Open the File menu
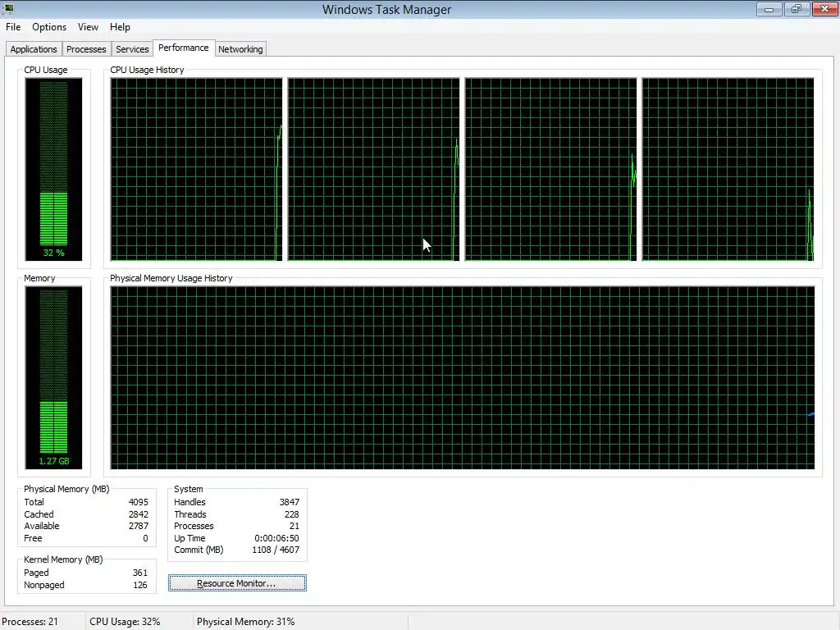840x630 pixels. click(x=13, y=27)
